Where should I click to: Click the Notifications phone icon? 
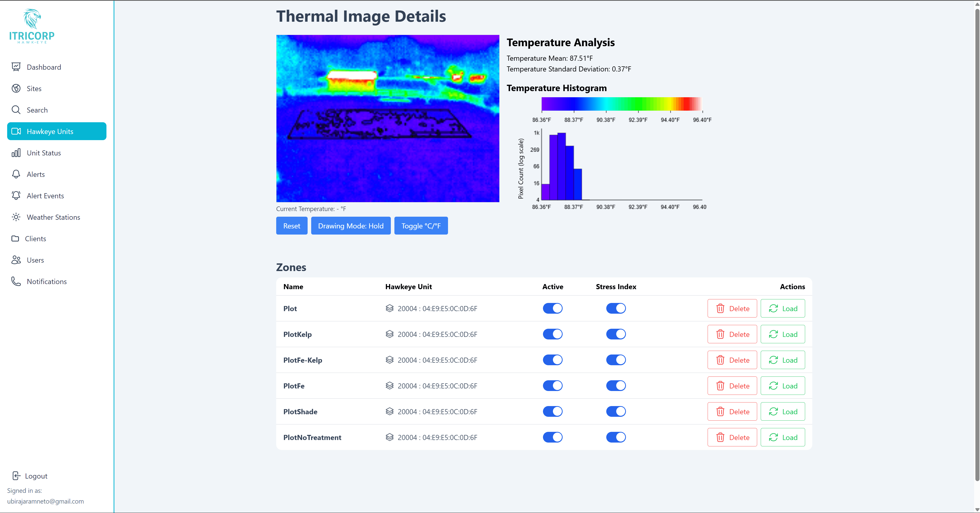point(16,282)
